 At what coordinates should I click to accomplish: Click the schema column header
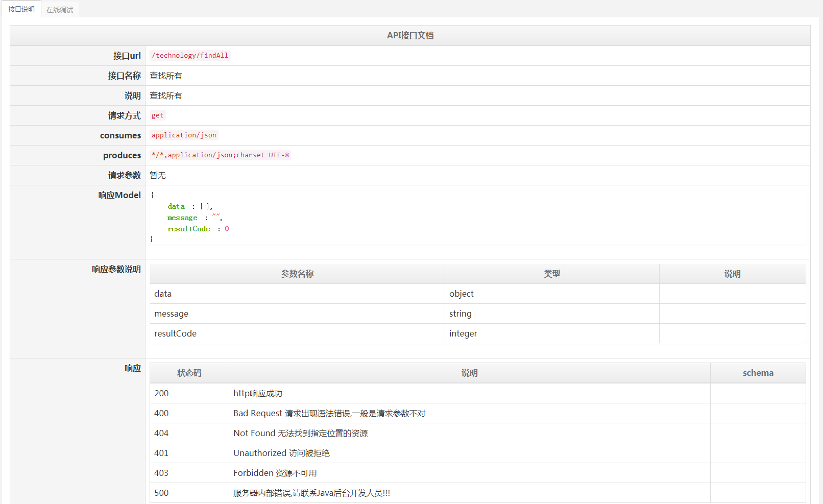coord(758,373)
